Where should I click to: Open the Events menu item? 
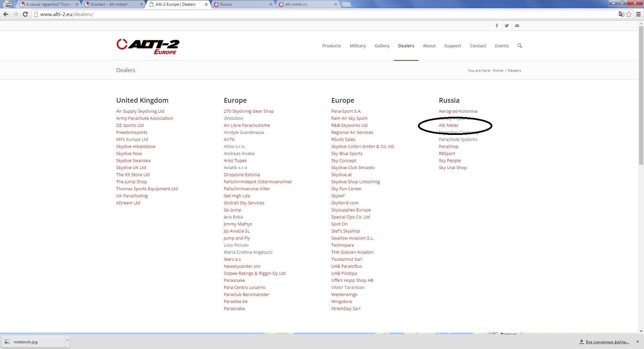pyautogui.click(x=501, y=46)
